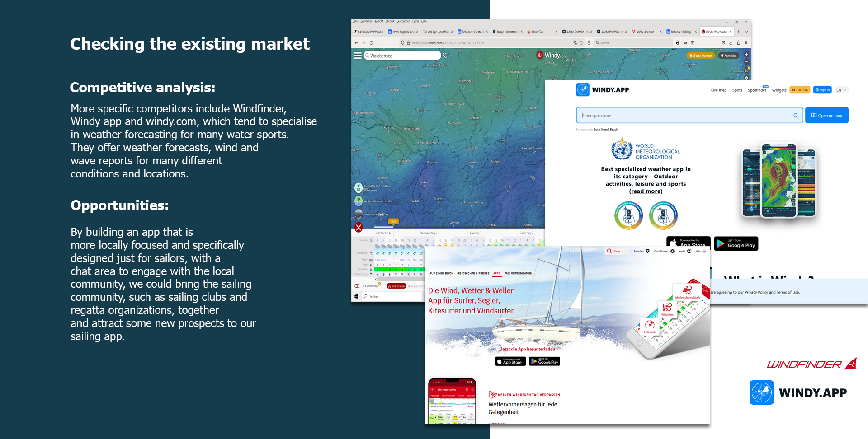This screenshot has height=439, width=868.
Task: Click Windy.app Google Play badge
Action: (x=736, y=243)
